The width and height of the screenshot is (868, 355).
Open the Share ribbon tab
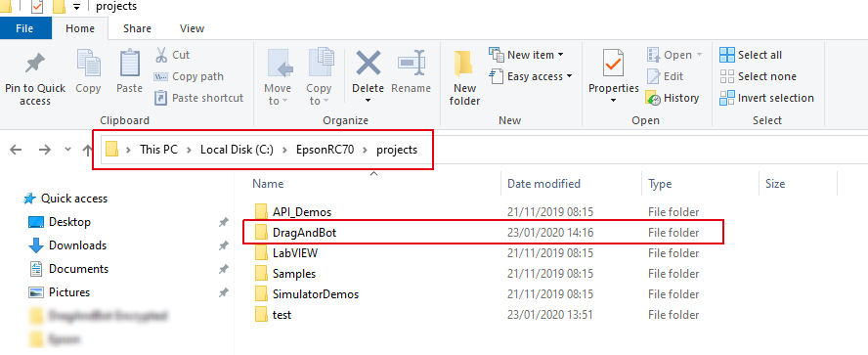click(137, 28)
